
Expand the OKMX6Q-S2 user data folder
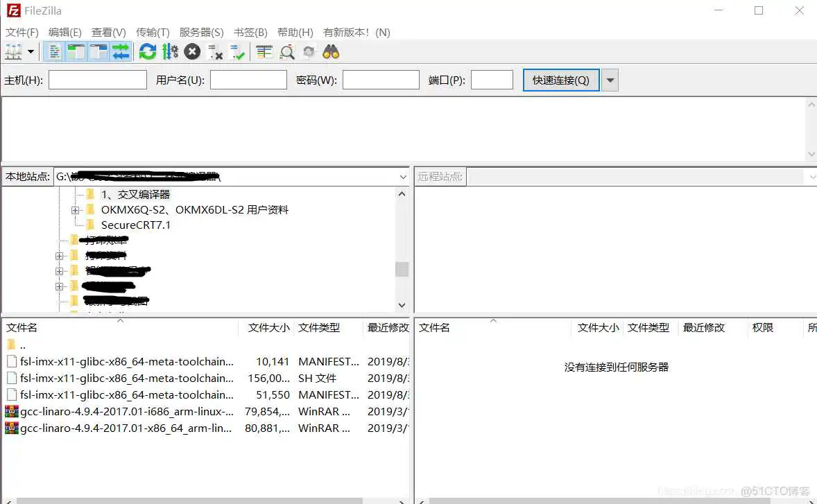pos(75,209)
